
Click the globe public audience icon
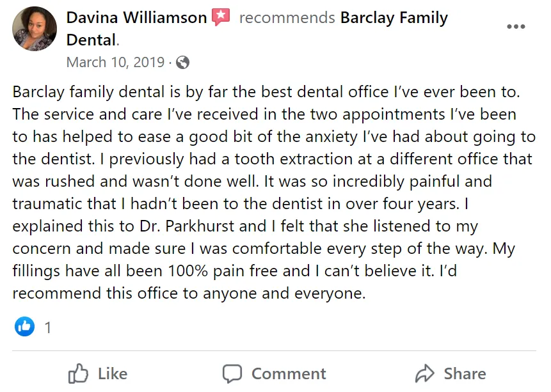[182, 63]
